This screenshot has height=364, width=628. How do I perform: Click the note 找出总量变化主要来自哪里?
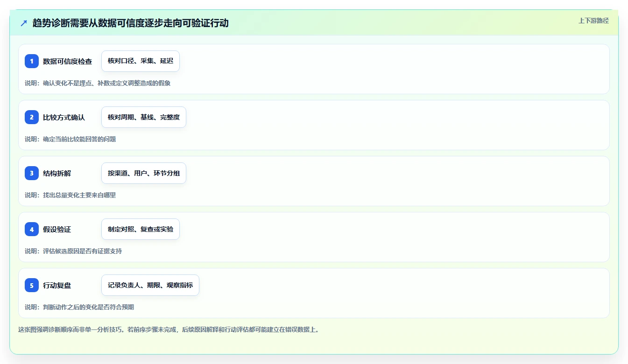pos(79,195)
